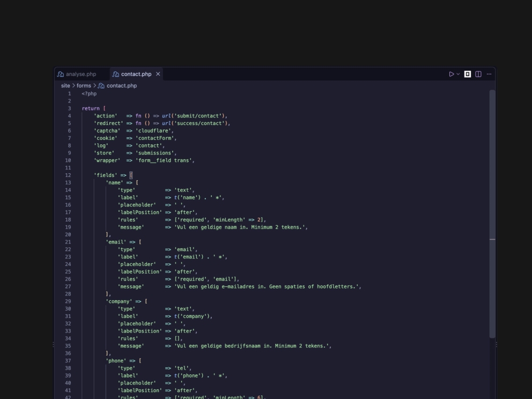This screenshot has height=399, width=532.
Task: Click the 'forms' breadcrumb segment
Action: click(84, 86)
